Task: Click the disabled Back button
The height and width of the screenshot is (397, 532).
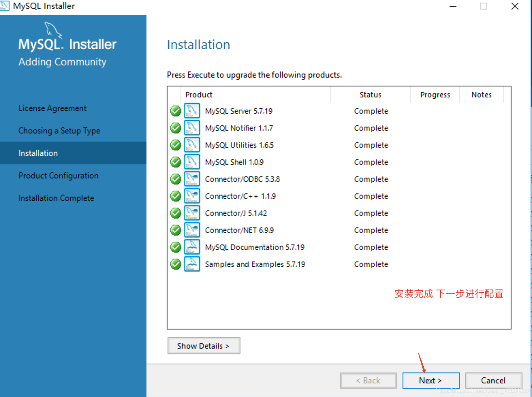Action: coord(368,380)
